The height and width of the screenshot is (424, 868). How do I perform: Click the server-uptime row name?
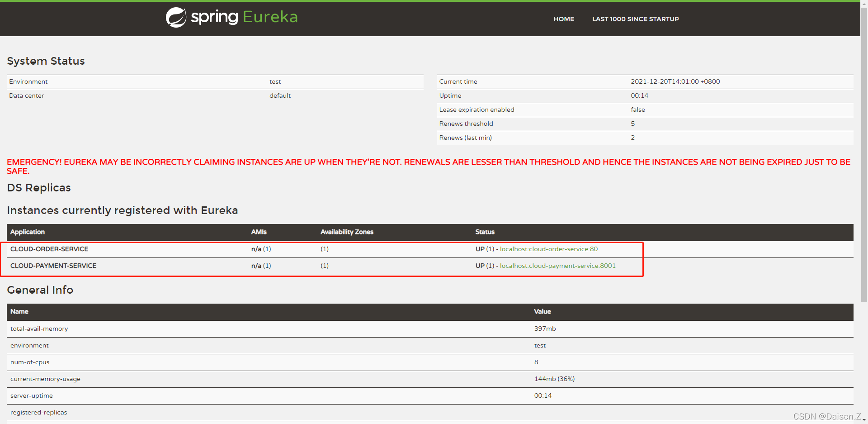click(32, 395)
